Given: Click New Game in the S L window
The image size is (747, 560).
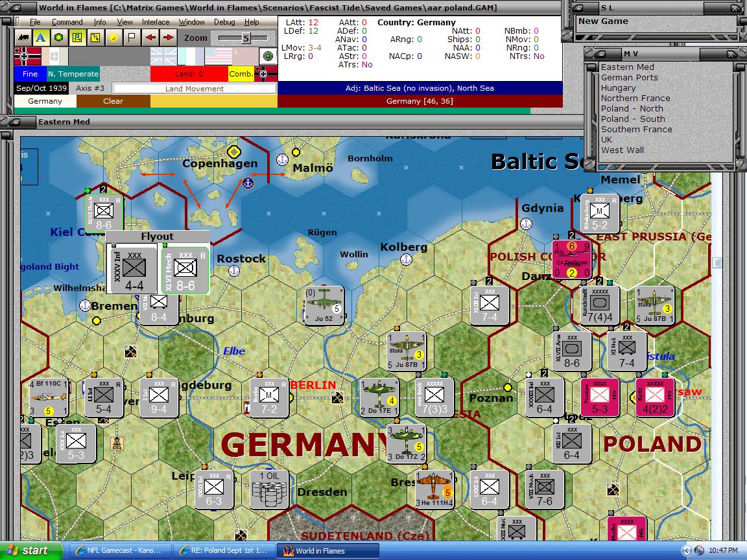Looking at the screenshot, I should pyautogui.click(x=603, y=21).
